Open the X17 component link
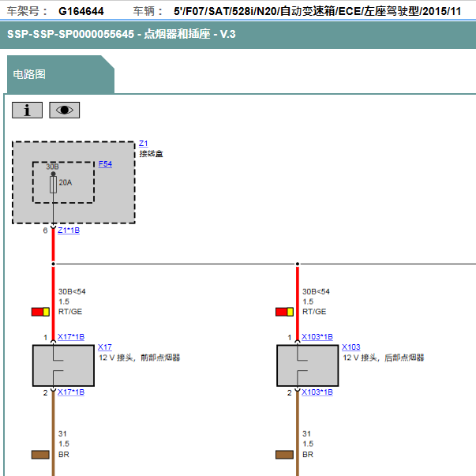This screenshot has height=476, width=476. (105, 347)
